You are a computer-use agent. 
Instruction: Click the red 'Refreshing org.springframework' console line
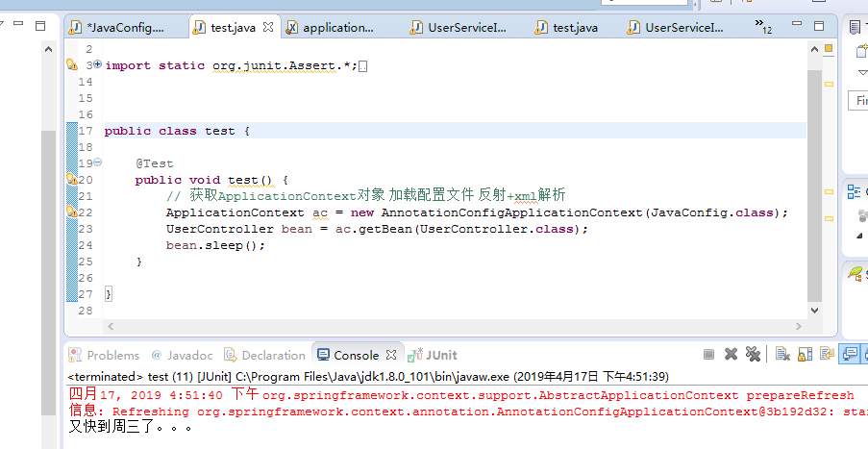(x=468, y=412)
